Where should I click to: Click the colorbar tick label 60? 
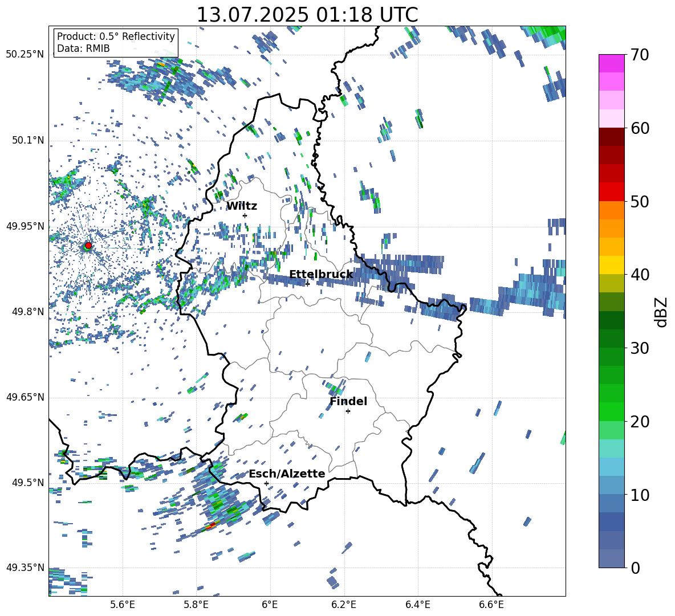click(639, 128)
